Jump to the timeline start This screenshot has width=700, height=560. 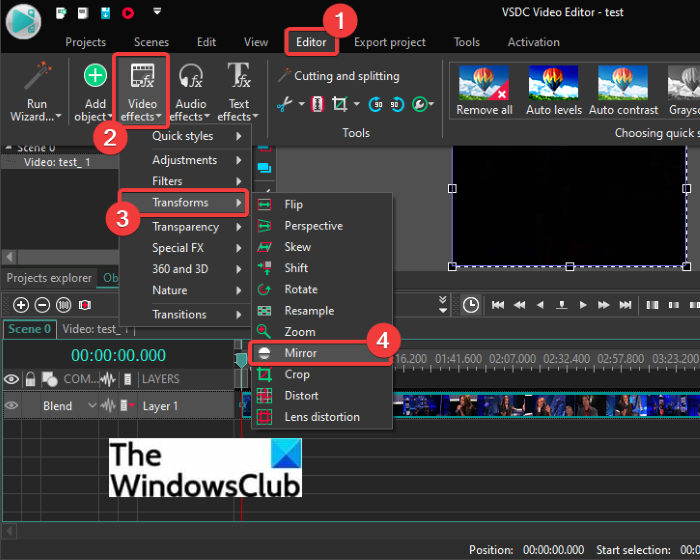click(497, 305)
